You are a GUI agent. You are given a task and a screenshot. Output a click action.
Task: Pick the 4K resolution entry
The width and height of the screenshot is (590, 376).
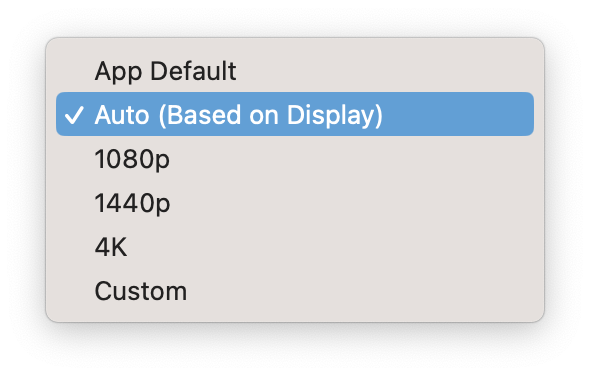coord(295,247)
